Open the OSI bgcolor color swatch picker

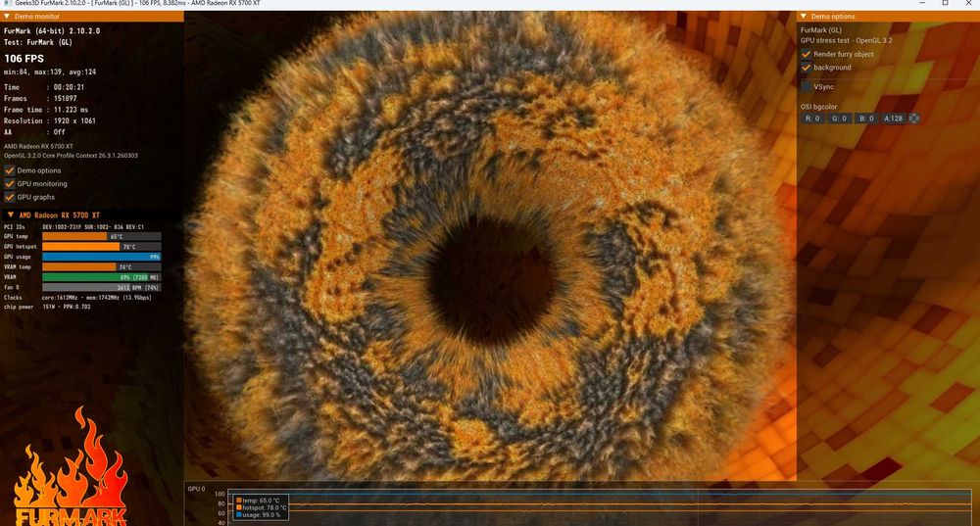pos(913,119)
